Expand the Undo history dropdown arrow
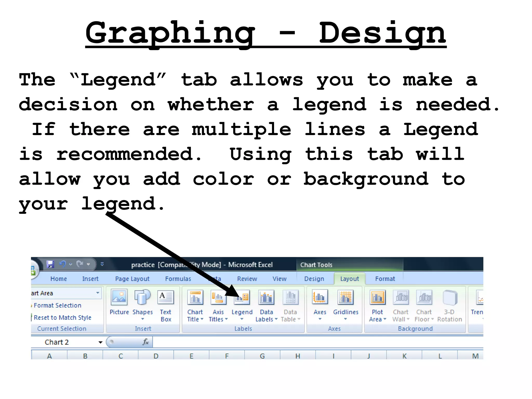Image resolution: width=532 pixels, height=399 pixels. click(70, 264)
